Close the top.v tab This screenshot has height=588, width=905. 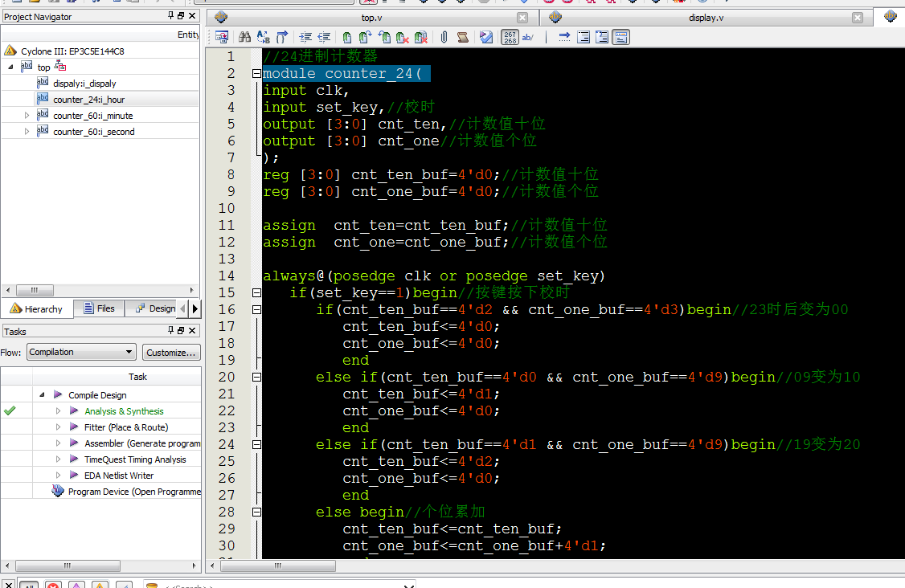click(x=522, y=18)
